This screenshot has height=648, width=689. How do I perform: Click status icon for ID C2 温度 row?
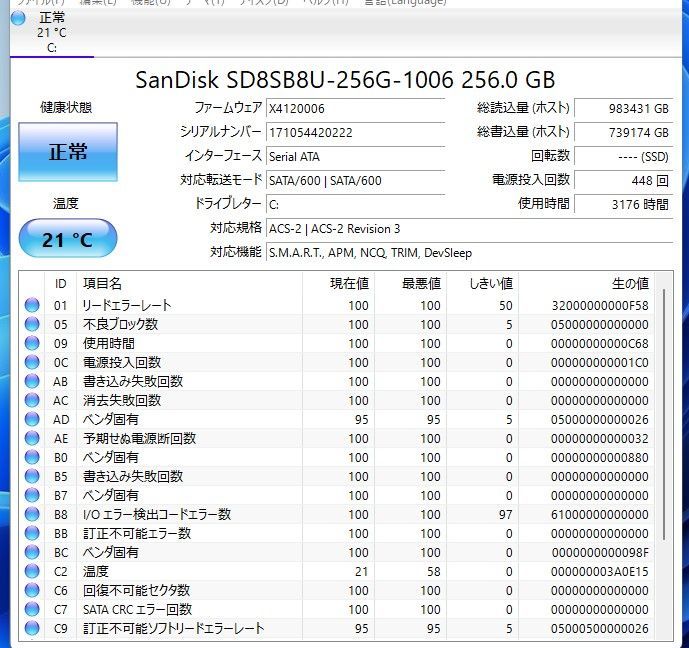(32, 571)
